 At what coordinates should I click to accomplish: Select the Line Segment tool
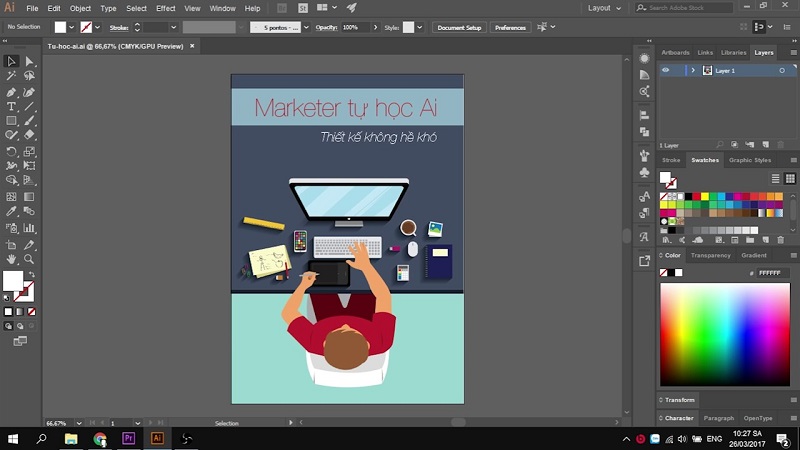pos(29,107)
